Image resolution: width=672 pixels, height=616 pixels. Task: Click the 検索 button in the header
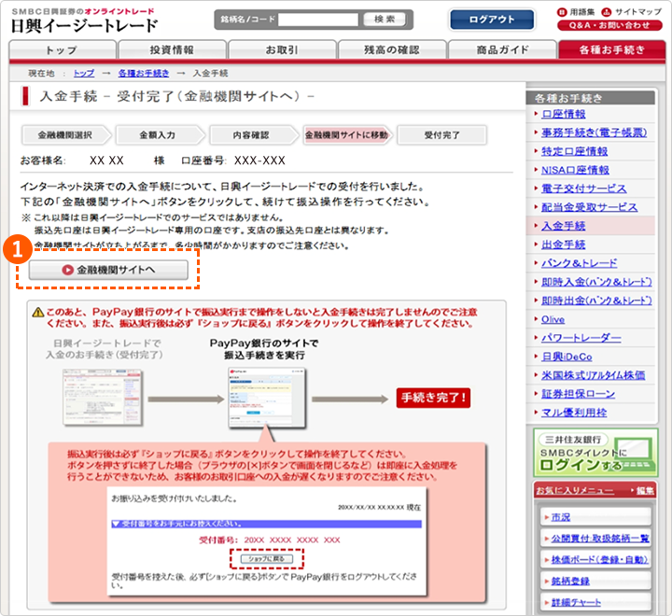tap(385, 20)
